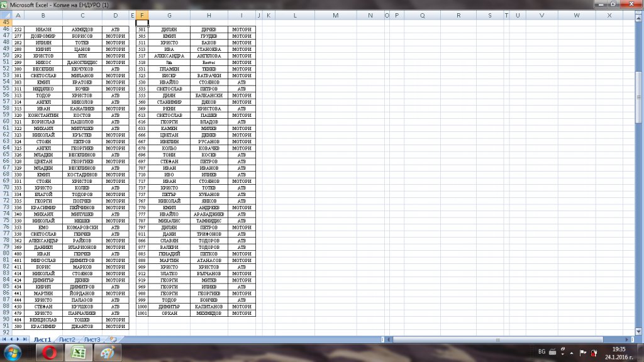
Task: Select column B header
Action: point(43,15)
